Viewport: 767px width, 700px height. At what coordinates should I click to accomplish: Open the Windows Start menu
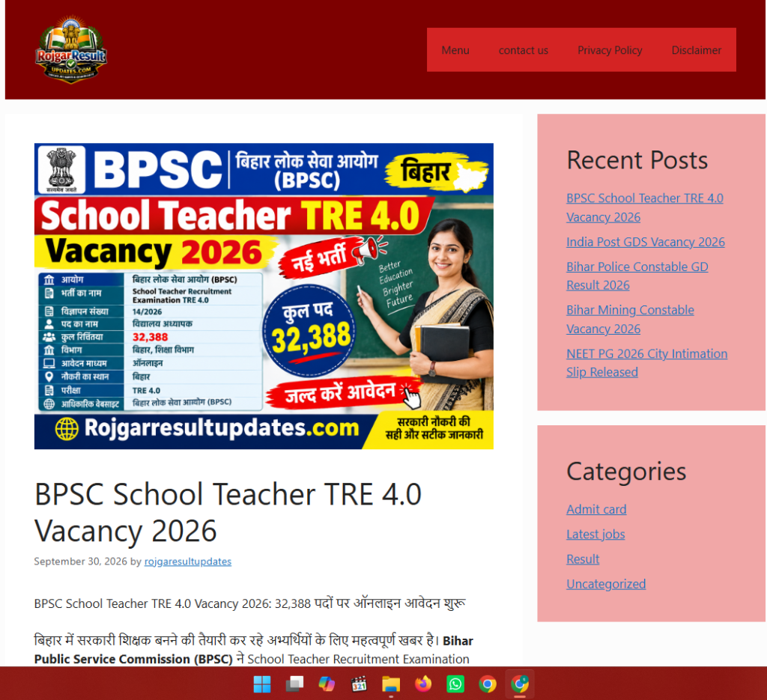pos(262,684)
